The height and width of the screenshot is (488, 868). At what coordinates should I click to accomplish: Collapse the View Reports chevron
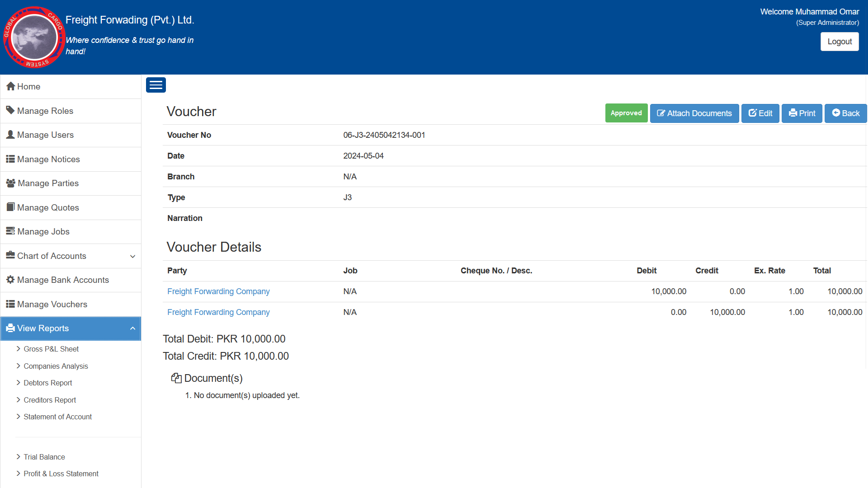point(133,328)
